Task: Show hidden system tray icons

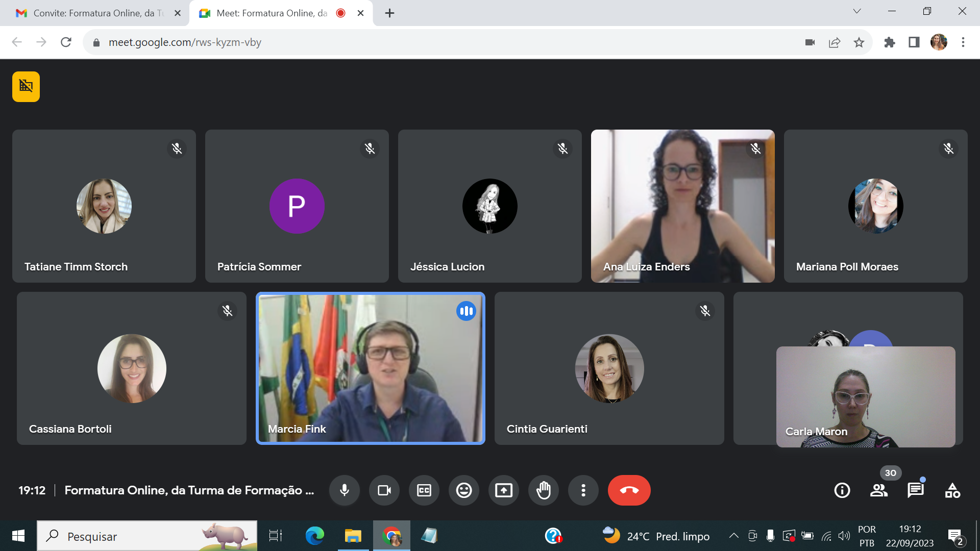Action: point(733,536)
